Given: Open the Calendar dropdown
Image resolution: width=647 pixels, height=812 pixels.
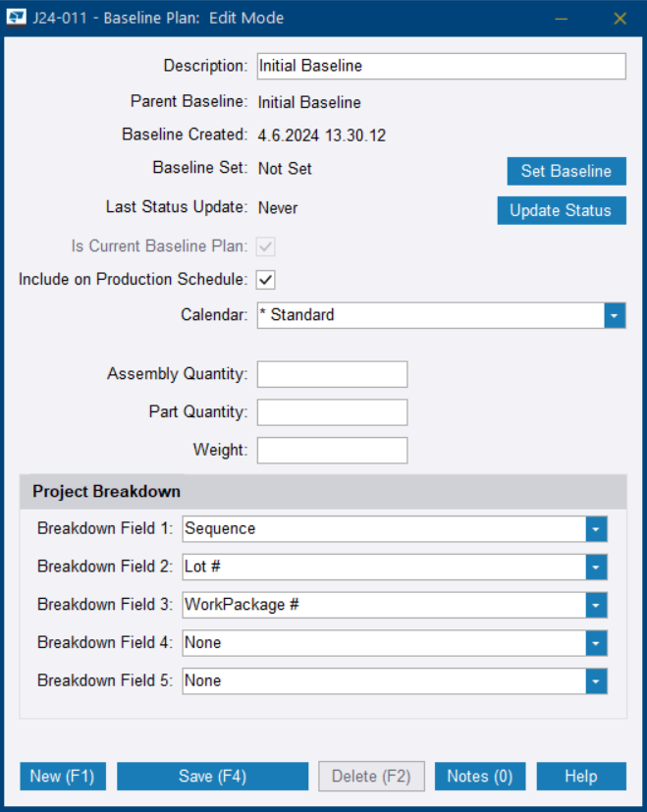Looking at the screenshot, I should coord(615,315).
